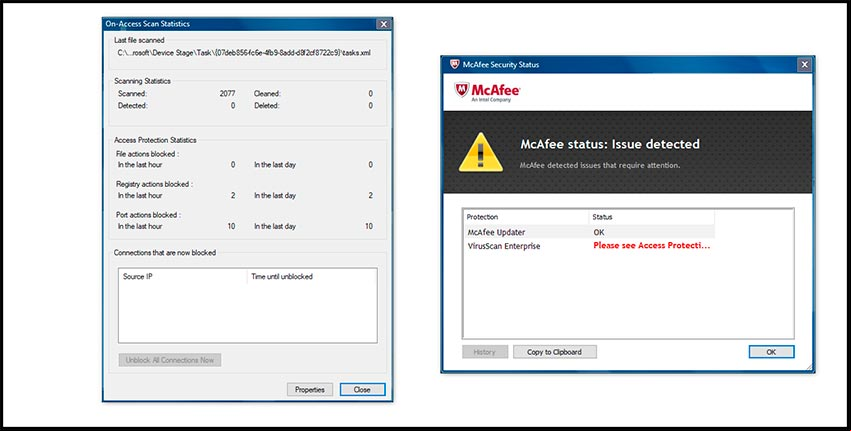Image resolution: width=851 pixels, height=431 pixels.
Task: Sort by the Status column header
Action: (x=652, y=217)
